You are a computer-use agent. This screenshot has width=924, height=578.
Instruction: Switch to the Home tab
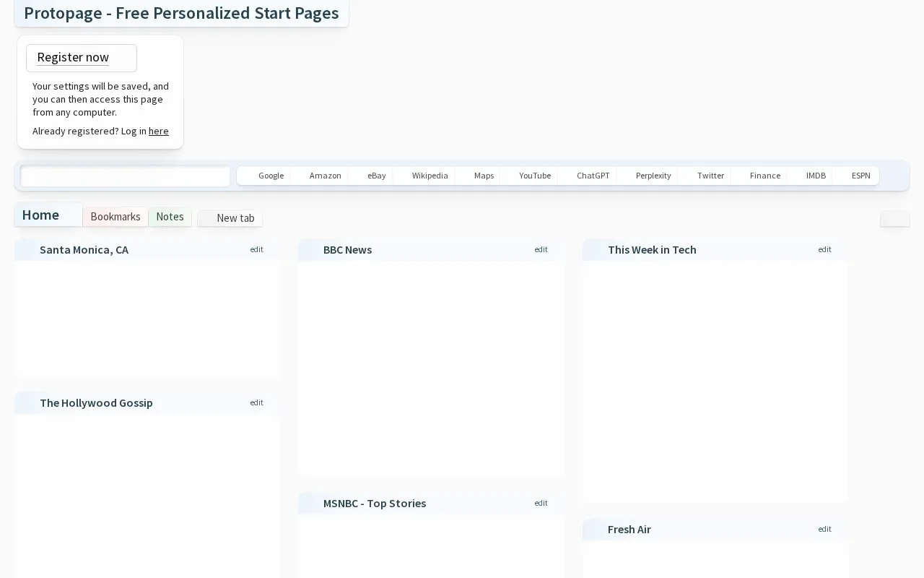48,215
